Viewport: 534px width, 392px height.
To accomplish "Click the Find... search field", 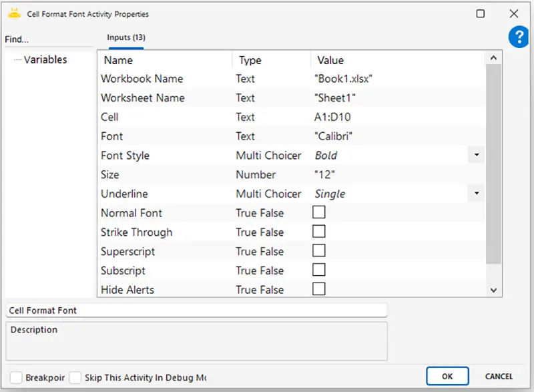I will [x=49, y=39].
